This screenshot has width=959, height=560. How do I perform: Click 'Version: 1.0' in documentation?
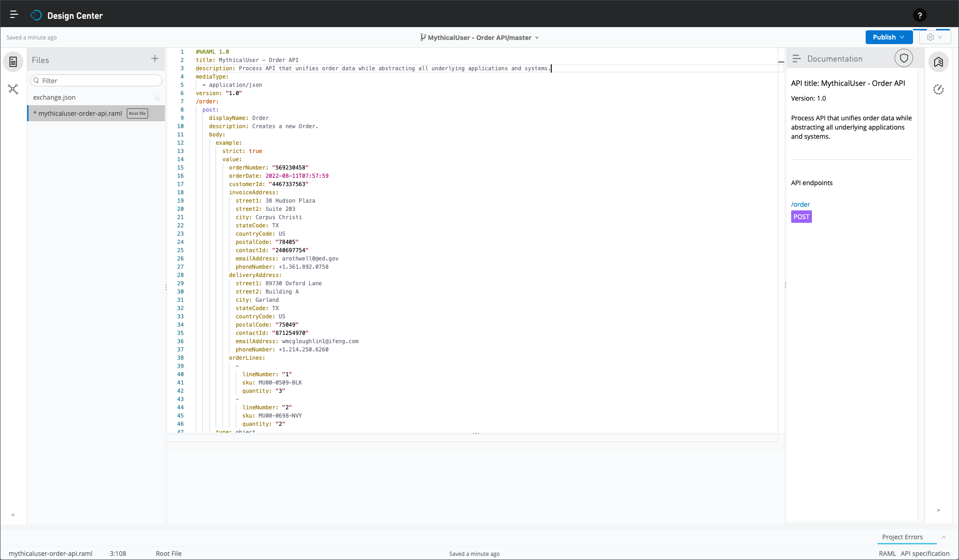[x=808, y=98]
